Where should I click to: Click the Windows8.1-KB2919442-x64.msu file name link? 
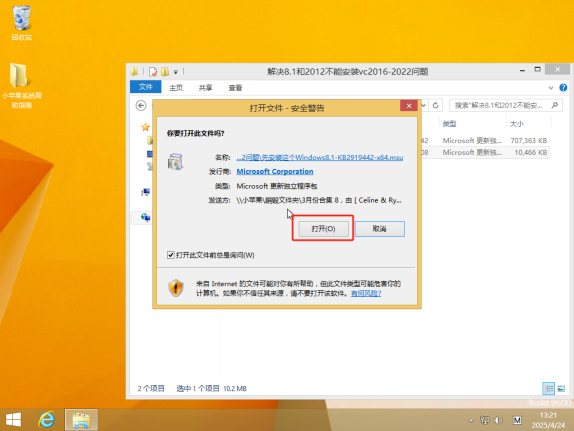coord(320,157)
